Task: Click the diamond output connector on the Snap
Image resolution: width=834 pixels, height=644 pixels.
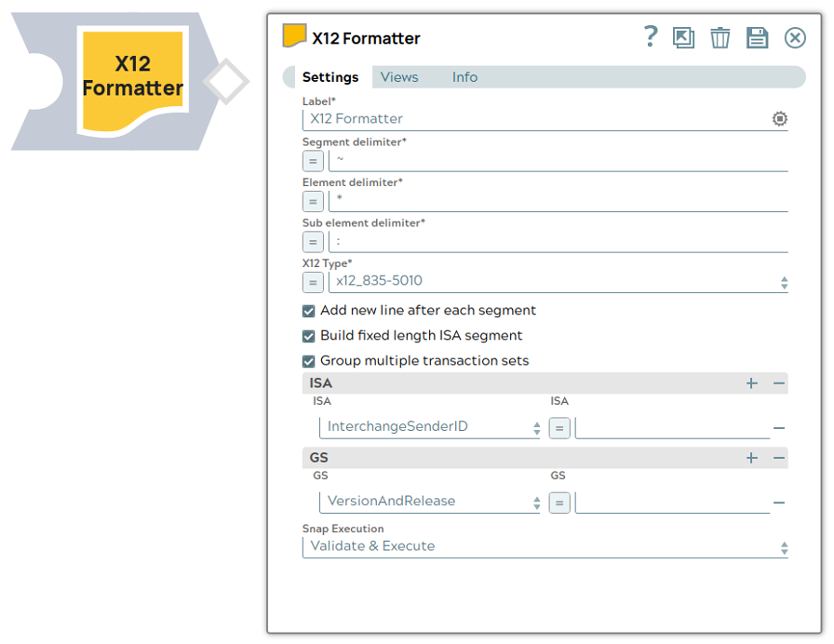Action: [225, 82]
